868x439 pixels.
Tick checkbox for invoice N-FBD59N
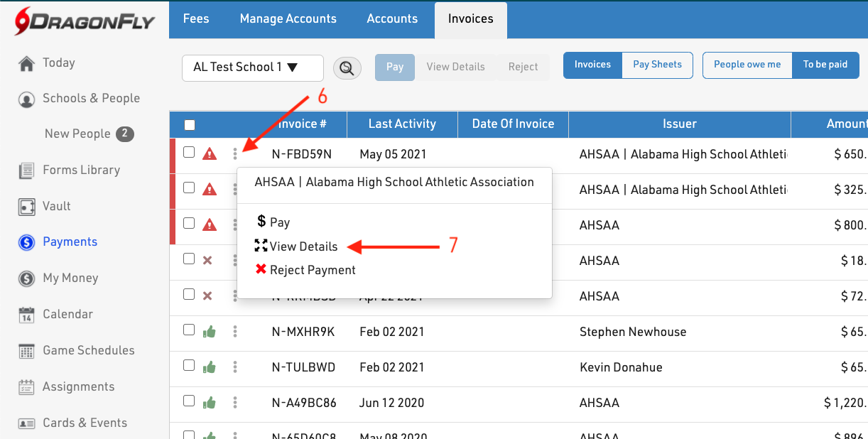[189, 152]
